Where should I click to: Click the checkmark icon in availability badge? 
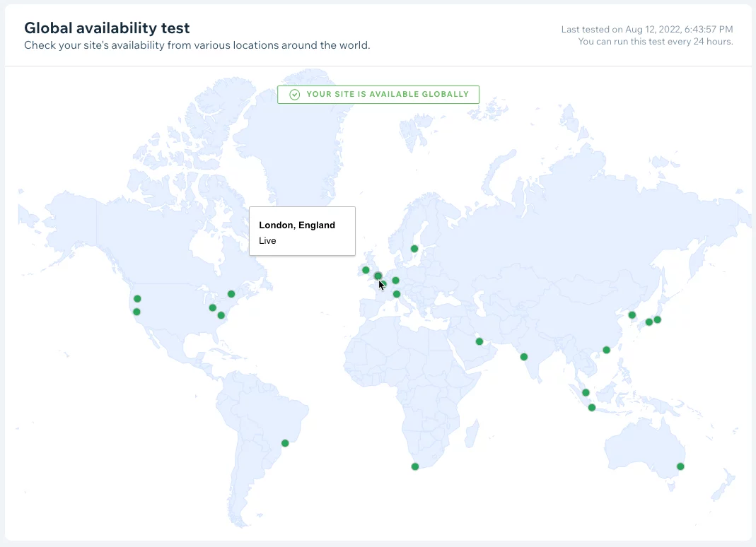pos(295,95)
